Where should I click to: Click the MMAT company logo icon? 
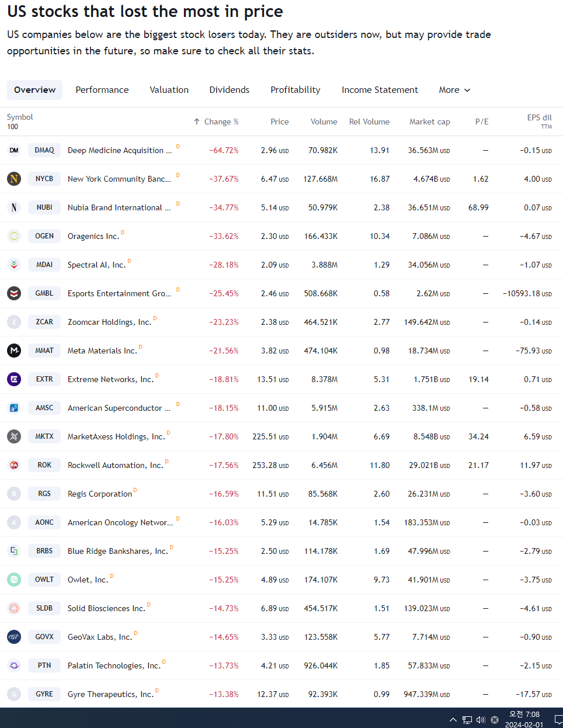click(14, 351)
